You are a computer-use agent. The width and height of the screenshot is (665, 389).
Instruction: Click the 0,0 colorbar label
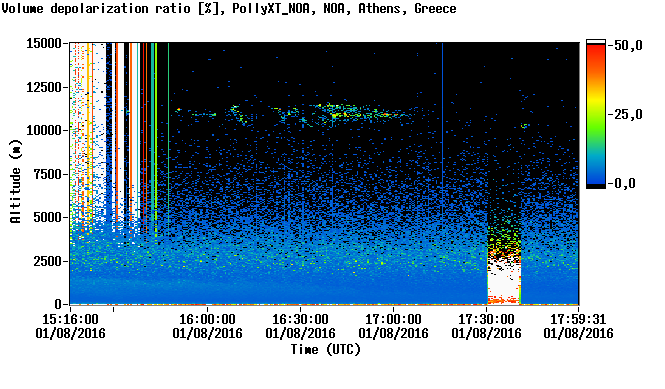(x=624, y=184)
